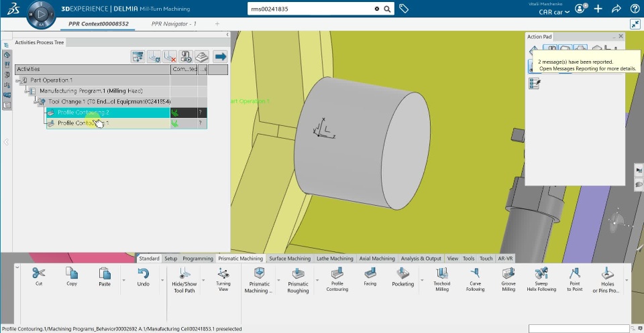Create a Profile Contouring operation

point(337,279)
